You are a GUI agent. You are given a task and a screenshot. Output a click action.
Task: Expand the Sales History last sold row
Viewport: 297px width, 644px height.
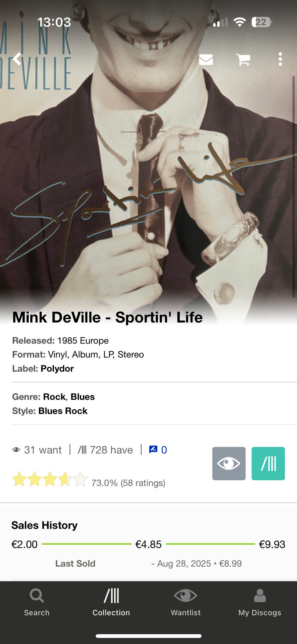[148, 564]
